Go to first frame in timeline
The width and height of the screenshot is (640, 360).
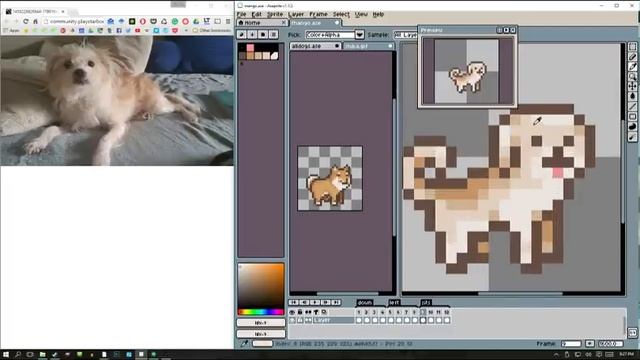coord(293,302)
